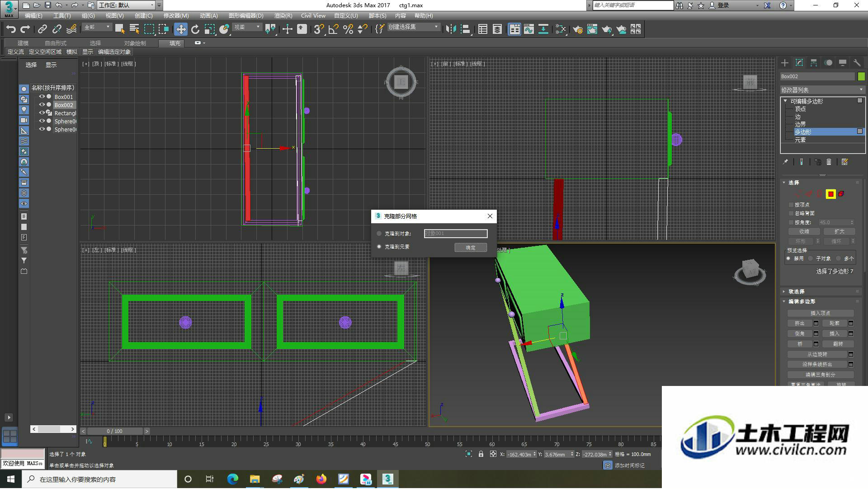Select Polygon sub-object level icon
Screen dimensions: 868x489
coord(830,194)
